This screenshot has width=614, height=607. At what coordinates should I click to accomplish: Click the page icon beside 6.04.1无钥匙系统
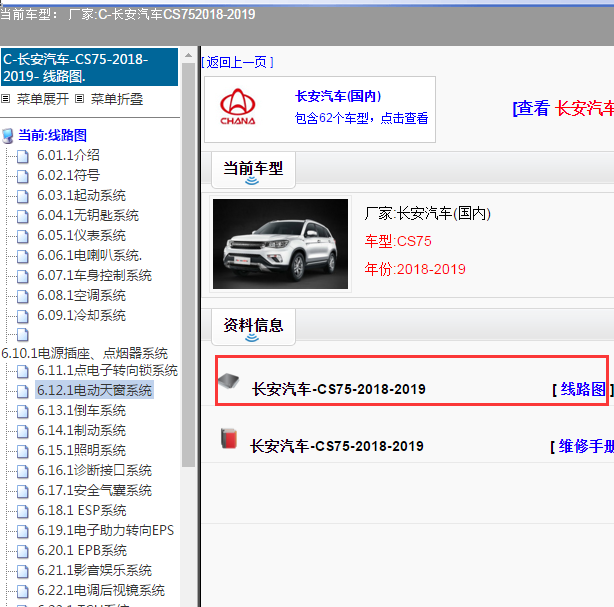(22, 216)
